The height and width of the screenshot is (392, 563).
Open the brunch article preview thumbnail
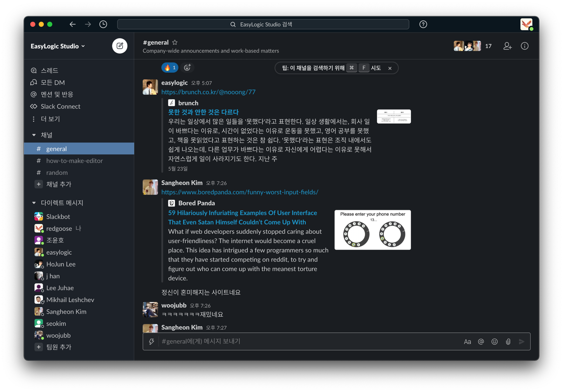(x=394, y=117)
